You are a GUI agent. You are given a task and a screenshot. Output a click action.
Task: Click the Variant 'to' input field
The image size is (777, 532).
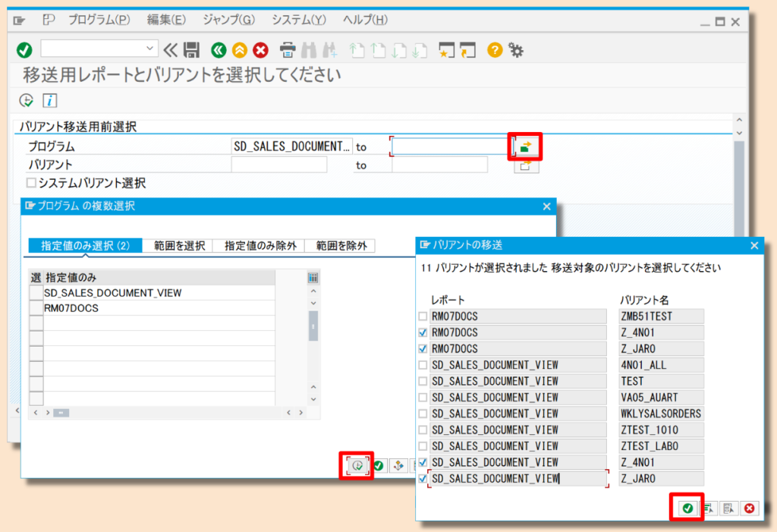(x=439, y=165)
